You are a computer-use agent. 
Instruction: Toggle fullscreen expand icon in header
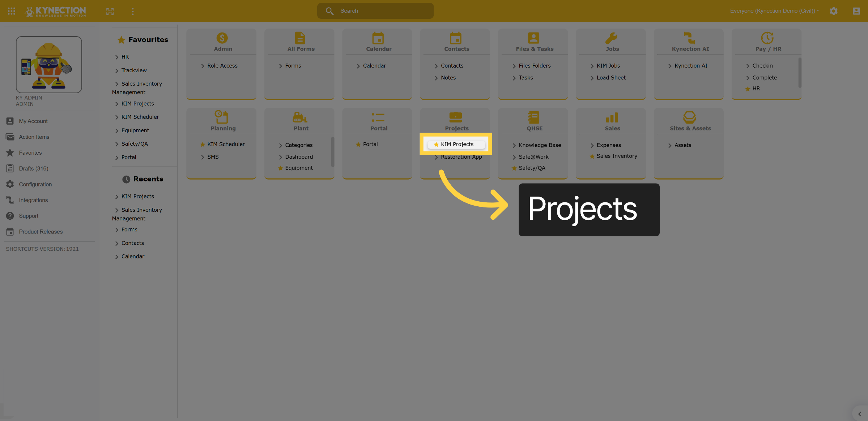coord(110,11)
